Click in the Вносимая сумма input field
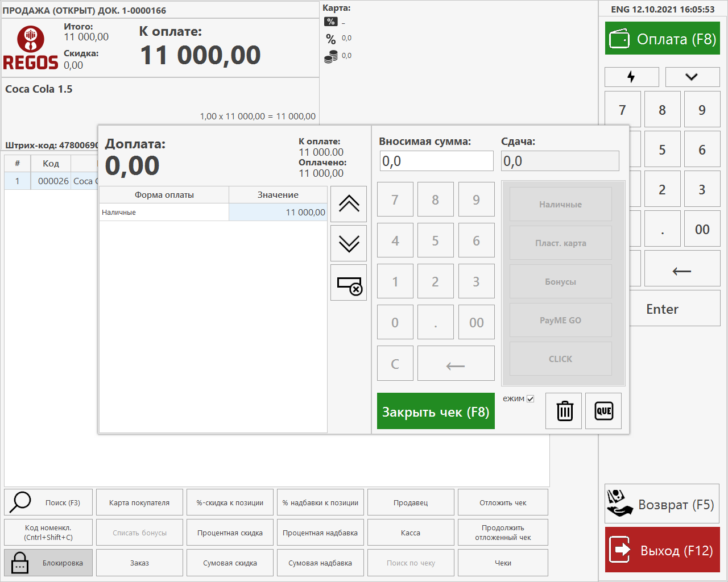 [x=436, y=161]
